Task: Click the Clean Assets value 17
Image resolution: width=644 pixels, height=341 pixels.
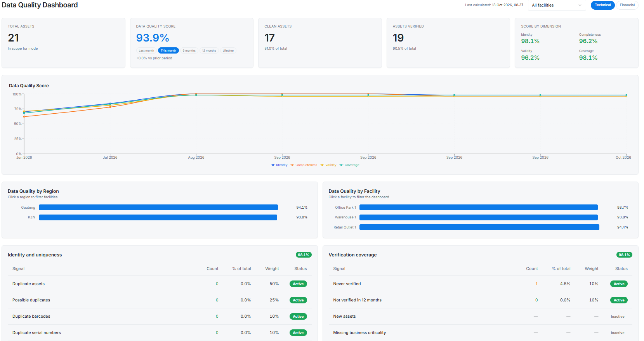Action: pyautogui.click(x=269, y=38)
